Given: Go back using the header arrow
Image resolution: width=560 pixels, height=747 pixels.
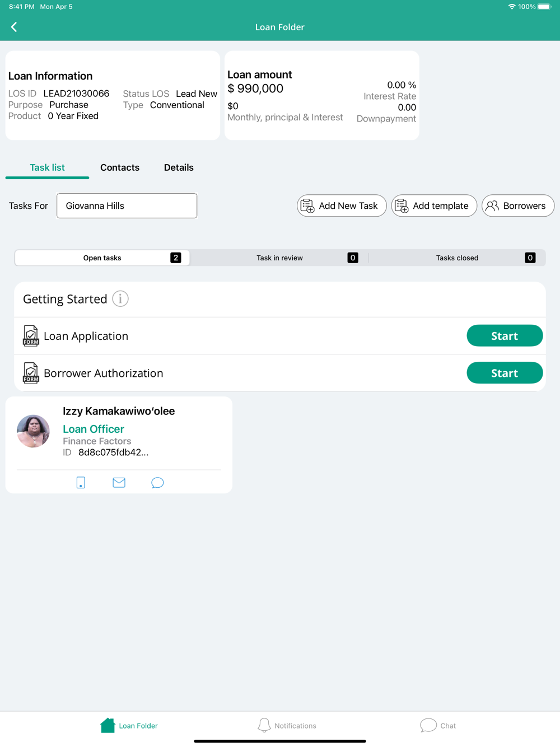Looking at the screenshot, I should (x=14, y=27).
